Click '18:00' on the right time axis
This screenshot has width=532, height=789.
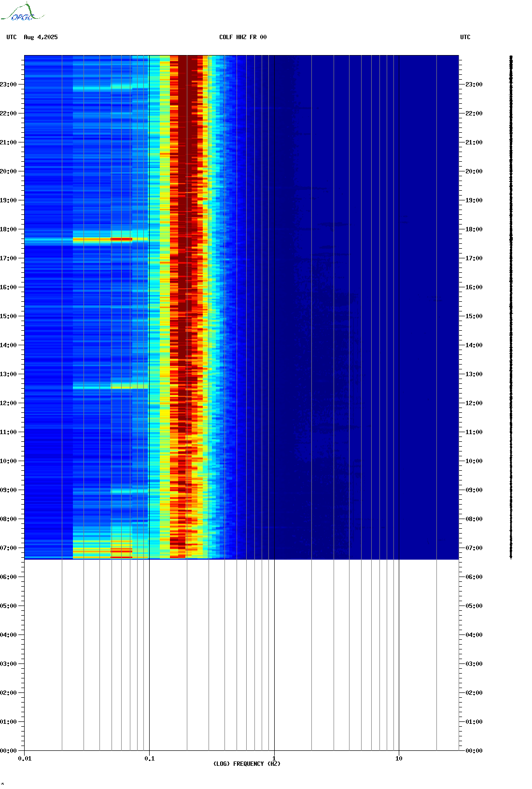(474, 229)
